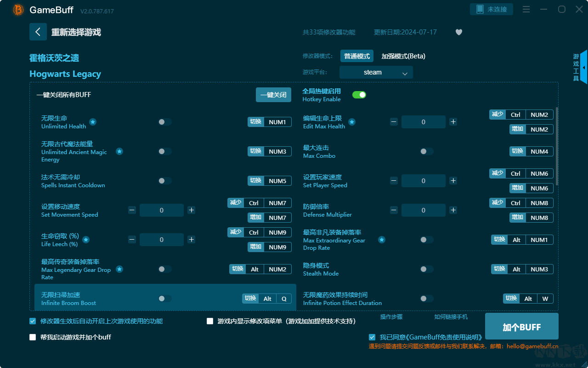
Task: Turn on Stealth Mode toggle
Action: click(x=427, y=269)
